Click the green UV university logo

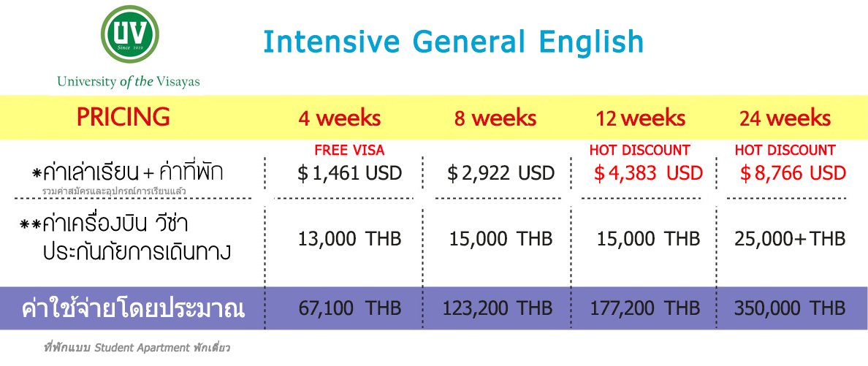click(x=129, y=34)
